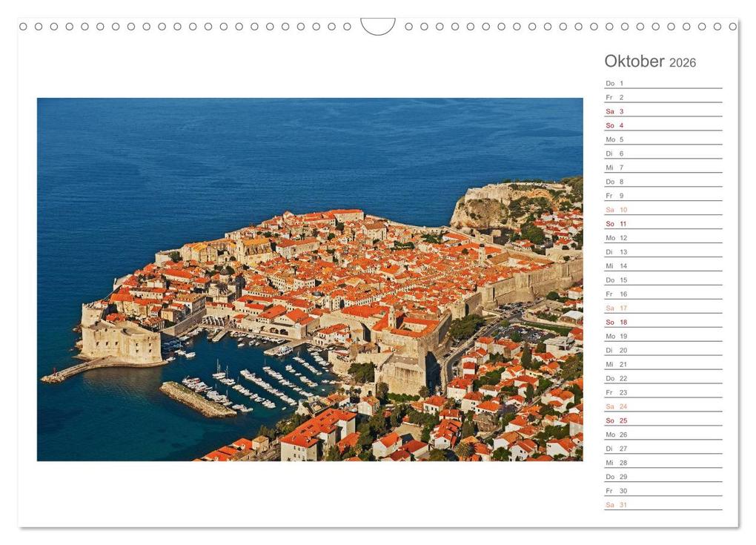This screenshot has height=545, width=756.
Task: Select the Fr 30 date row
Action: pyautogui.click(x=663, y=491)
